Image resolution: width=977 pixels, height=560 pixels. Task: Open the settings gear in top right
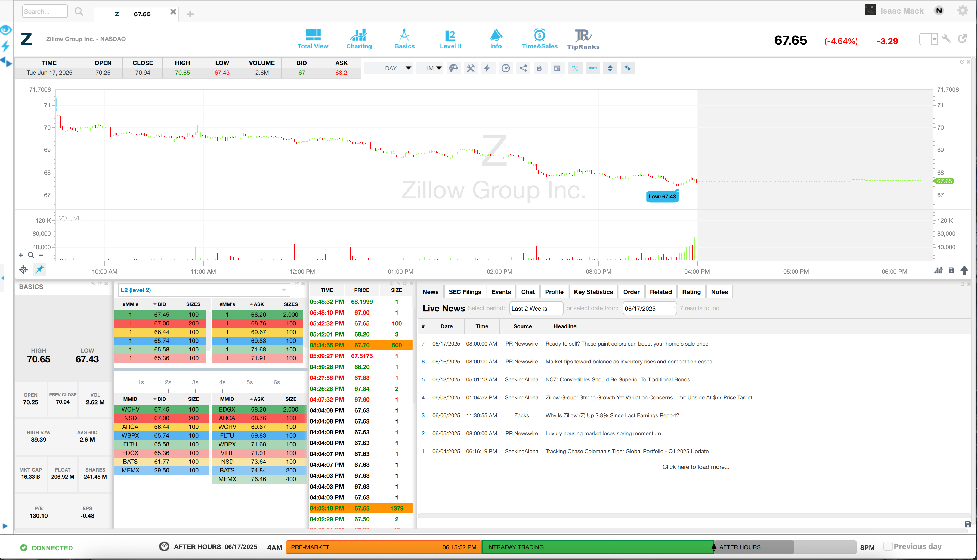[962, 10]
